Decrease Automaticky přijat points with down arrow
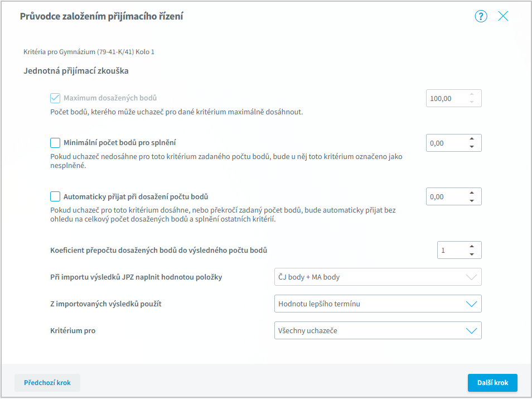 (472, 201)
